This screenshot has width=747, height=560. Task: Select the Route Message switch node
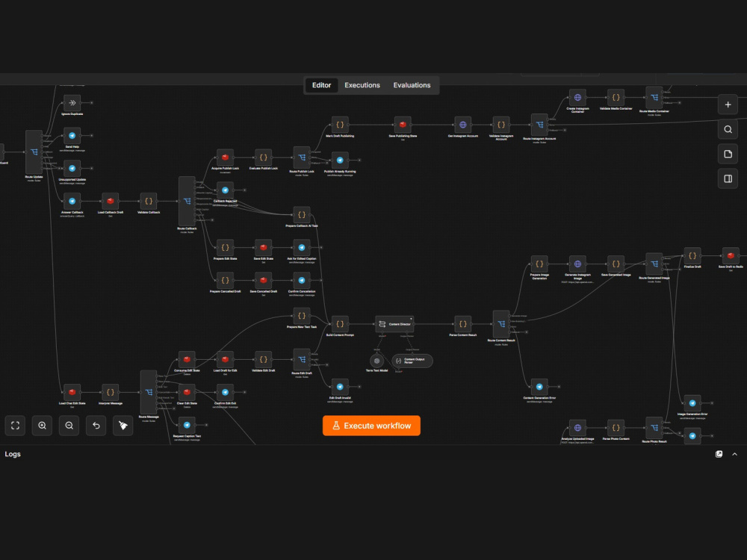coord(149,393)
